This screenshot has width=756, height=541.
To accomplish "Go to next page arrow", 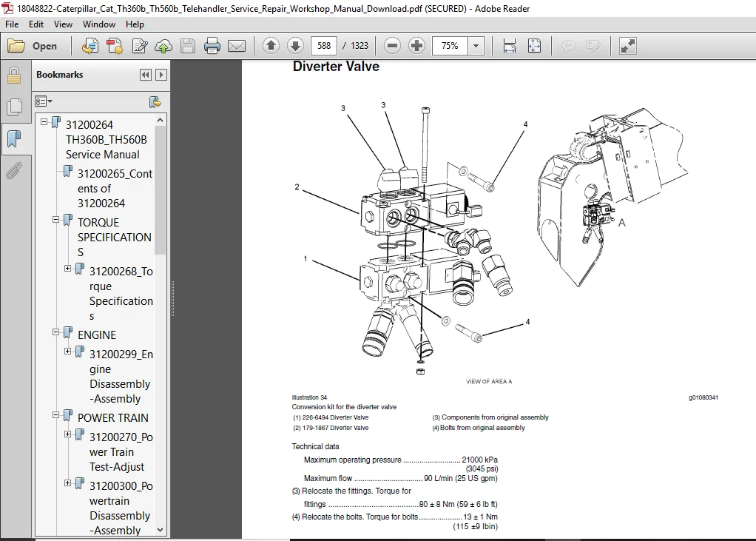I will (295, 46).
